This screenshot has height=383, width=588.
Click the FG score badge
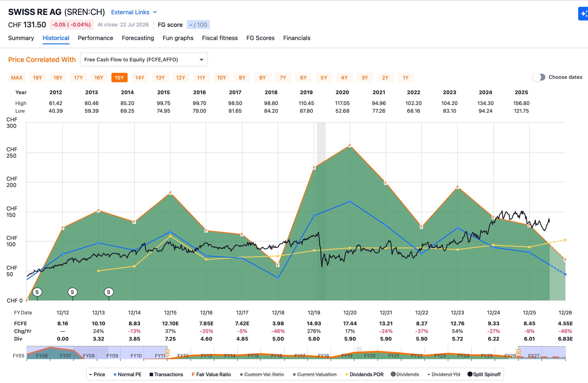point(198,25)
